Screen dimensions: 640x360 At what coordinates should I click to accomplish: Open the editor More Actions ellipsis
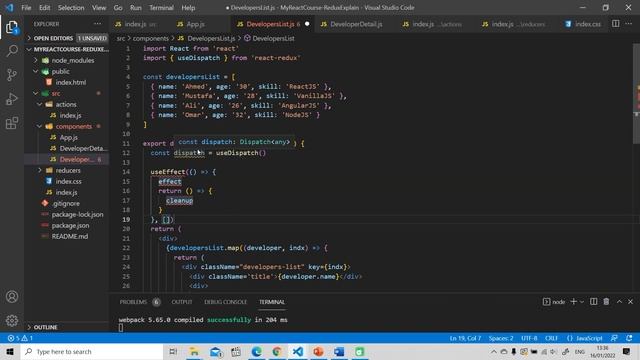tap(629, 24)
